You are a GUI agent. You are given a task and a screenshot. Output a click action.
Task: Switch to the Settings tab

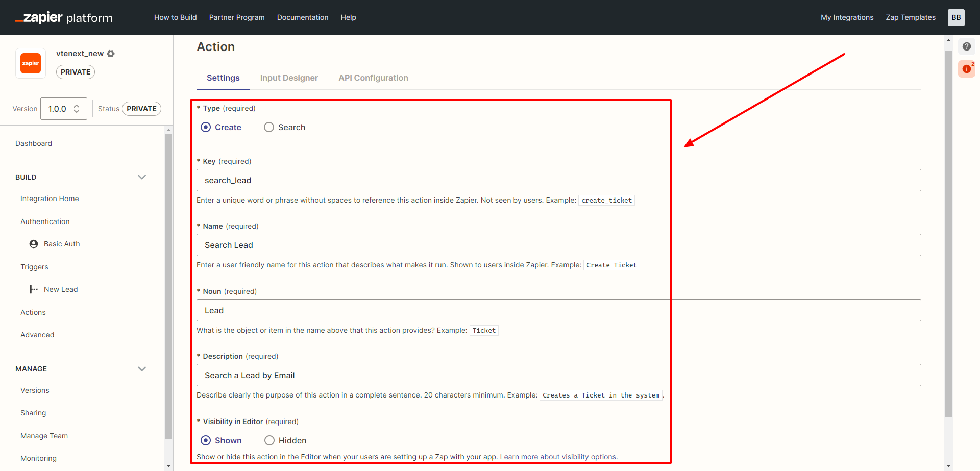(223, 78)
